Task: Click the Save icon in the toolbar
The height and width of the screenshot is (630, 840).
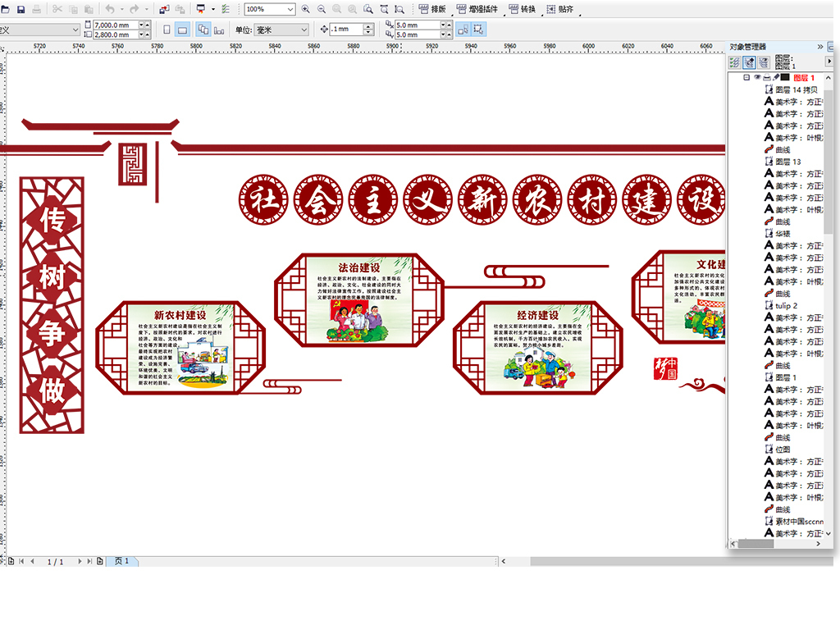Action: [x=19, y=9]
